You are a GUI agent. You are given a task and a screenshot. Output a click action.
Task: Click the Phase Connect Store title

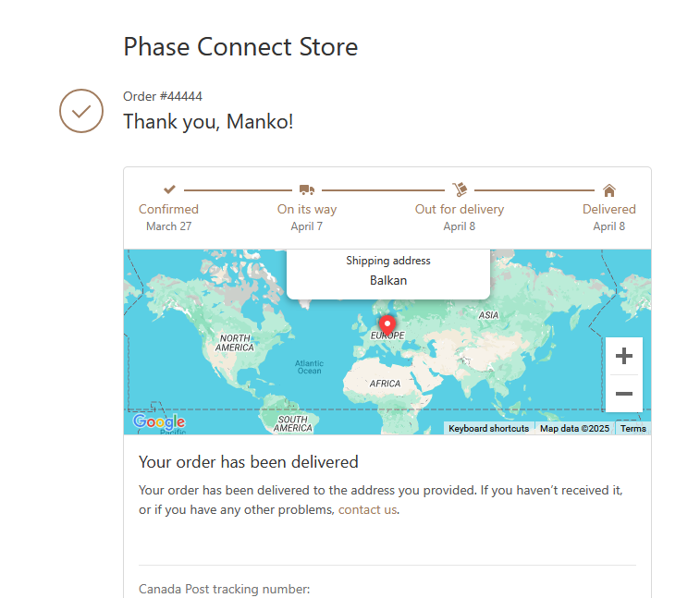pyautogui.click(x=240, y=47)
